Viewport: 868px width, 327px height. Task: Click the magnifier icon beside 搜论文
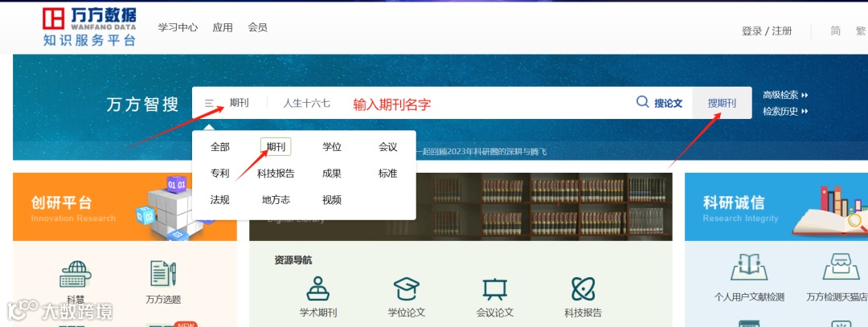(x=642, y=102)
